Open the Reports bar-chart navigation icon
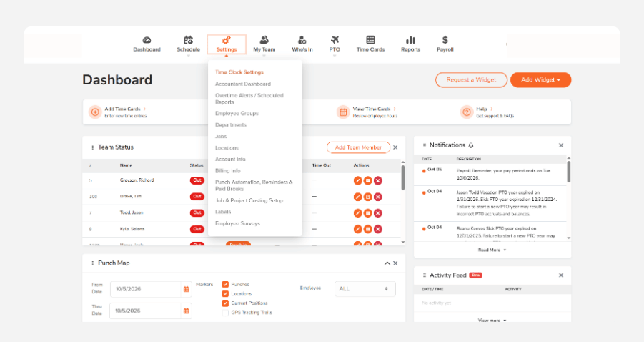Screen dimensions: 644x342 coord(411,40)
